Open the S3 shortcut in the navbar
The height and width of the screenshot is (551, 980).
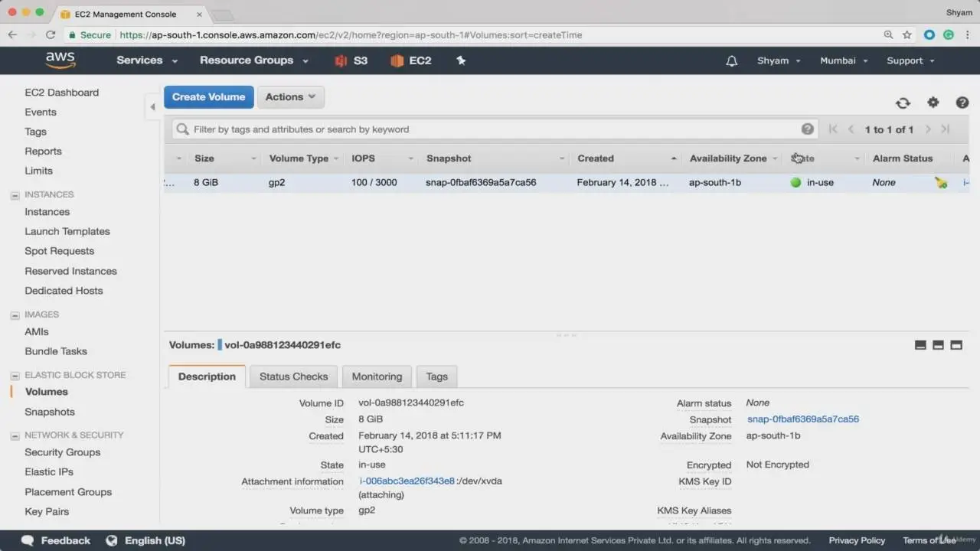pyautogui.click(x=351, y=60)
